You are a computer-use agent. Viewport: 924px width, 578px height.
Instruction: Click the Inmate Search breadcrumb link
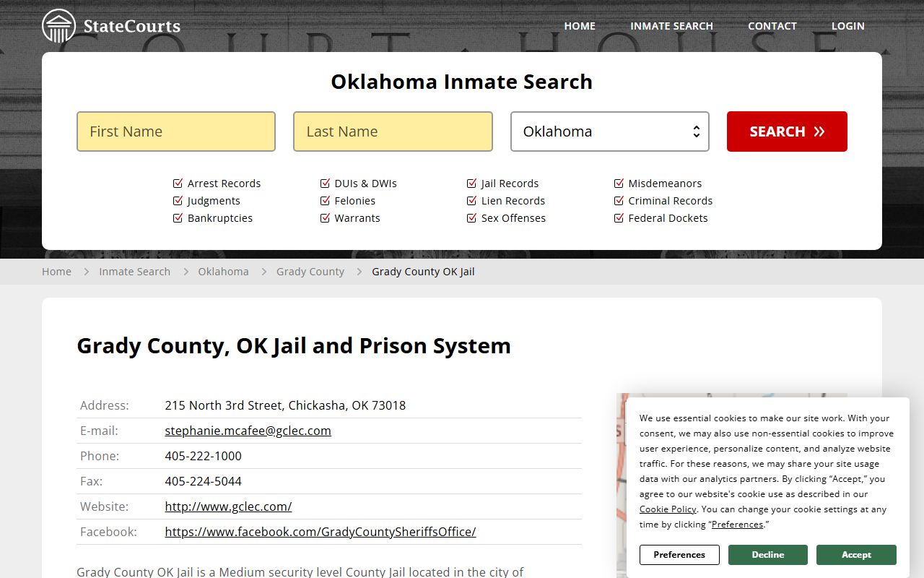[x=134, y=272]
